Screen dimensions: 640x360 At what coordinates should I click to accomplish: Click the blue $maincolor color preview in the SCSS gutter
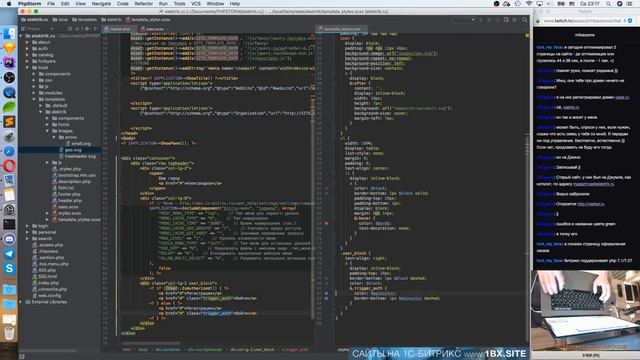click(326, 293)
